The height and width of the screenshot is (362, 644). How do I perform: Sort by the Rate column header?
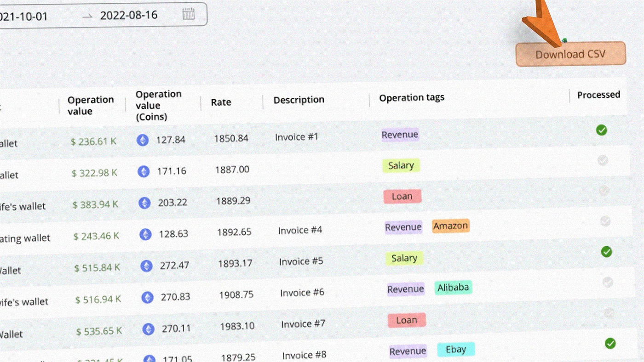221,102
